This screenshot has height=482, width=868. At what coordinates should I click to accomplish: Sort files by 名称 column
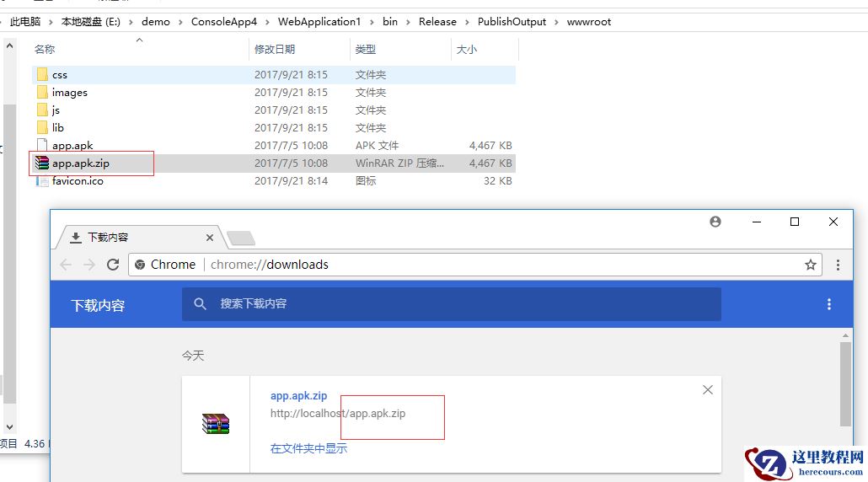[x=45, y=49]
